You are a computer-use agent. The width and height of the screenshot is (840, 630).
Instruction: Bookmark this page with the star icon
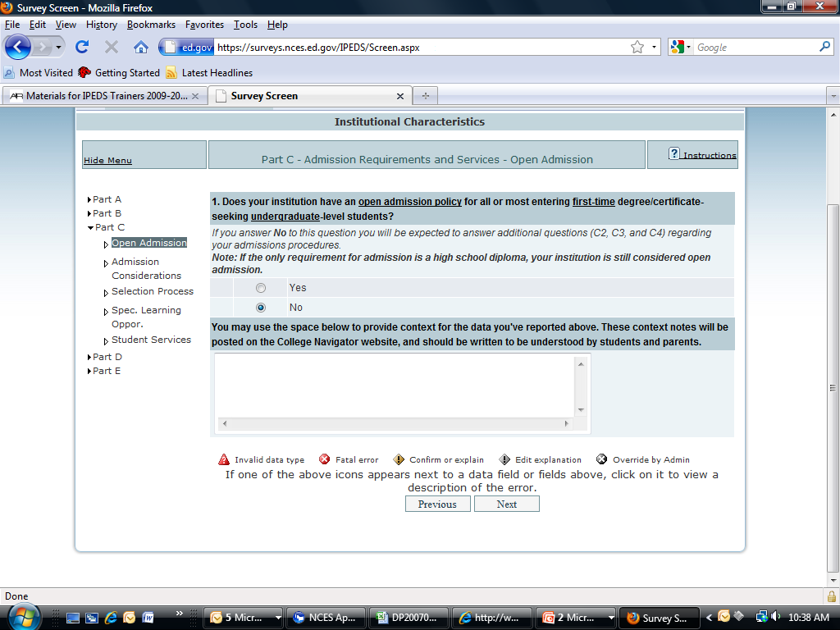tap(637, 47)
